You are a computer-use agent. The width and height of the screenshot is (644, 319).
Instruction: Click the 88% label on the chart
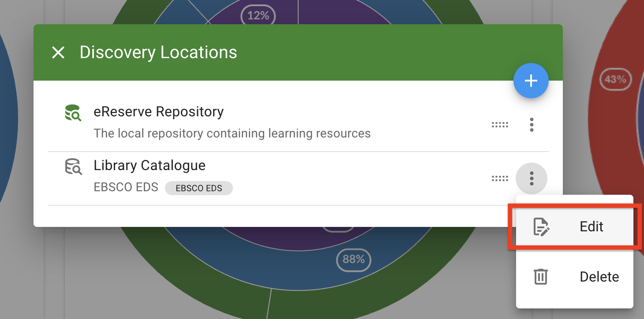[353, 260]
